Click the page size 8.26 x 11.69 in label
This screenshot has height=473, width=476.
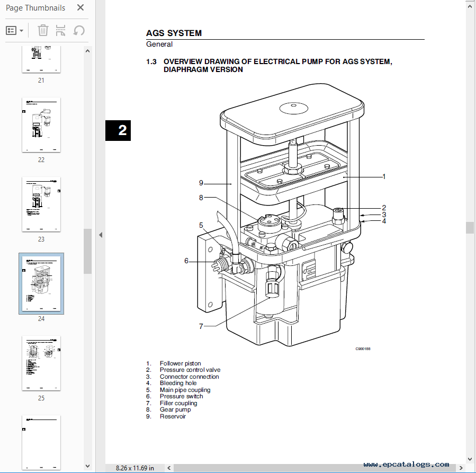coord(135,468)
